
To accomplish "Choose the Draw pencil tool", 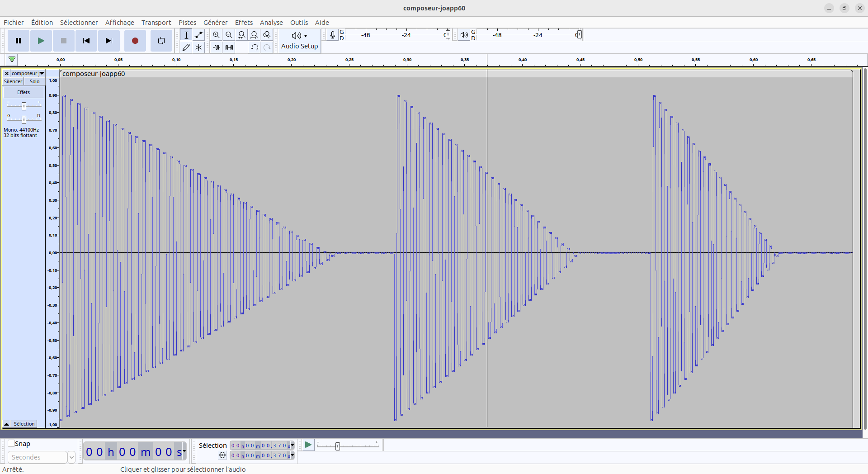I will [186, 47].
